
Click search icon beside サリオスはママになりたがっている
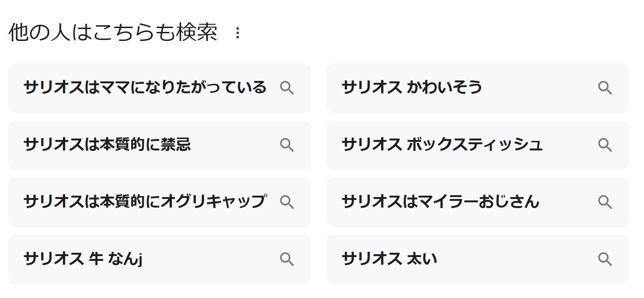click(287, 88)
